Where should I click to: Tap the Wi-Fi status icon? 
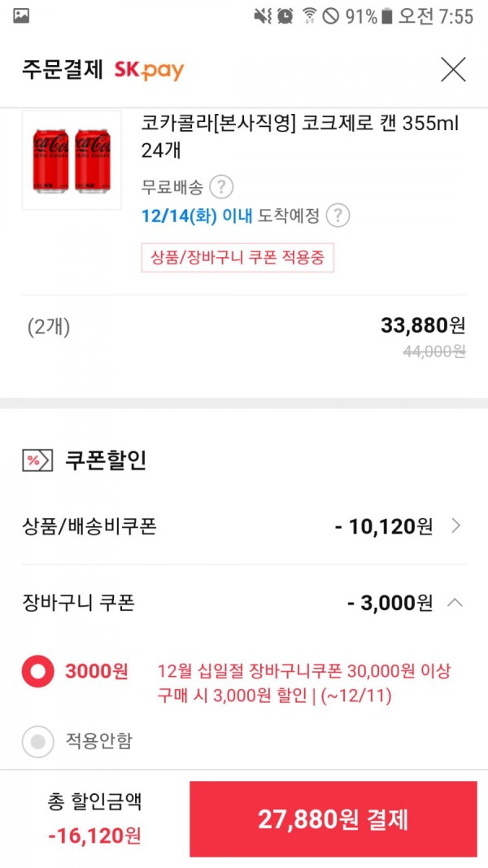[309, 16]
